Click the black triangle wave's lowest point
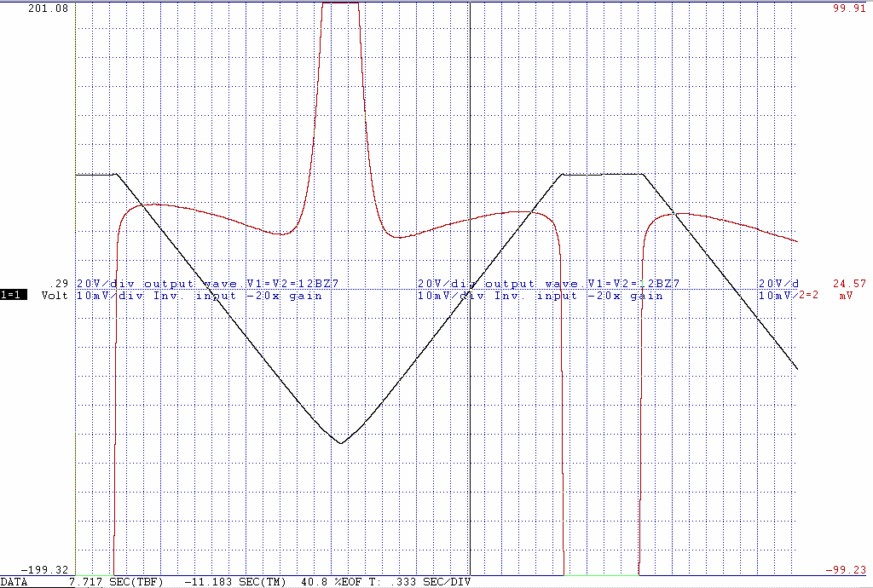Image resolution: width=873 pixels, height=588 pixels. point(341,443)
